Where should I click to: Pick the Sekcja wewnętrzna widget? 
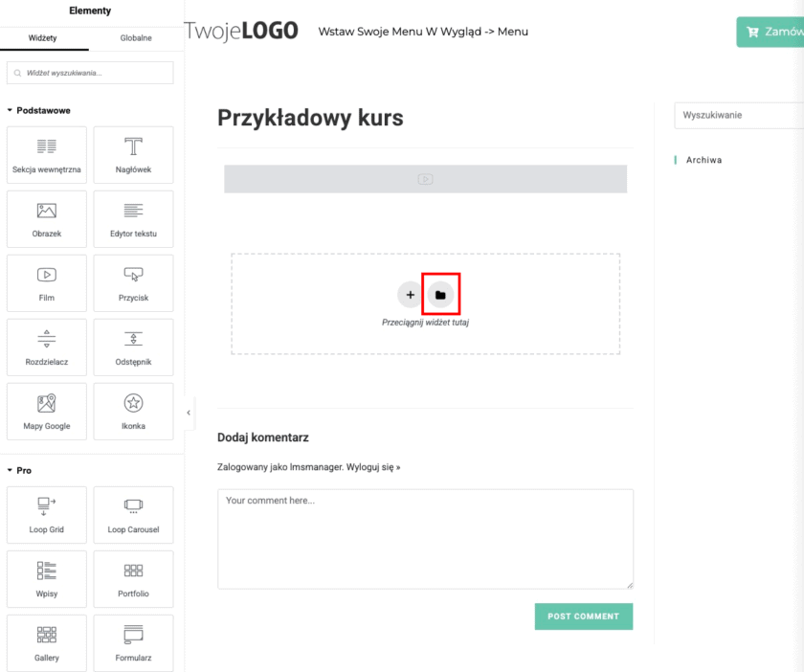coord(46,154)
